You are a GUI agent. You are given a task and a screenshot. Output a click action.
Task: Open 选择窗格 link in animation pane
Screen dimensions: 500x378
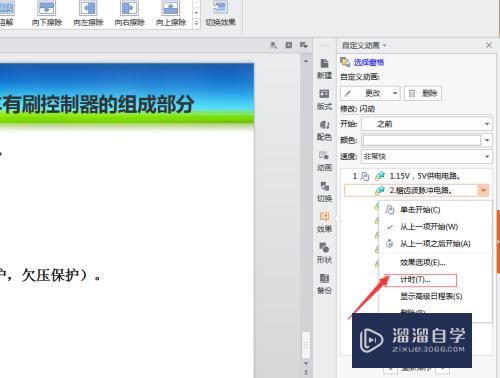click(369, 62)
